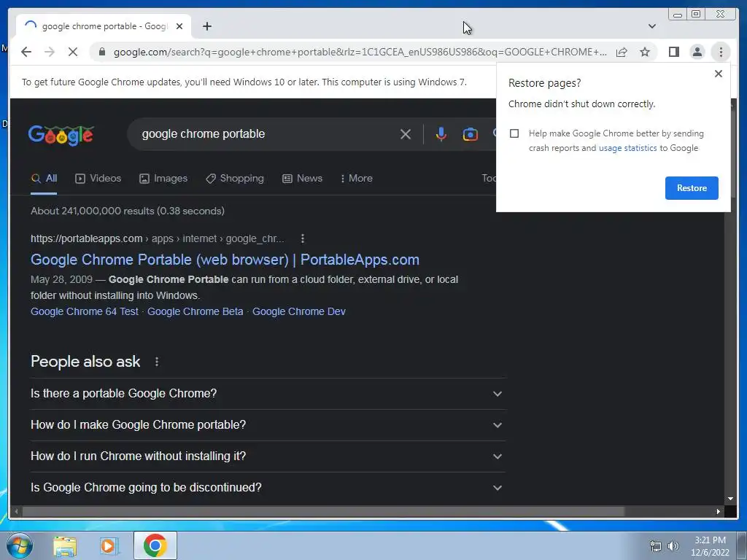Screen dimensions: 747x560
Task: Open Google Chrome Dev link
Action: tap(298, 311)
